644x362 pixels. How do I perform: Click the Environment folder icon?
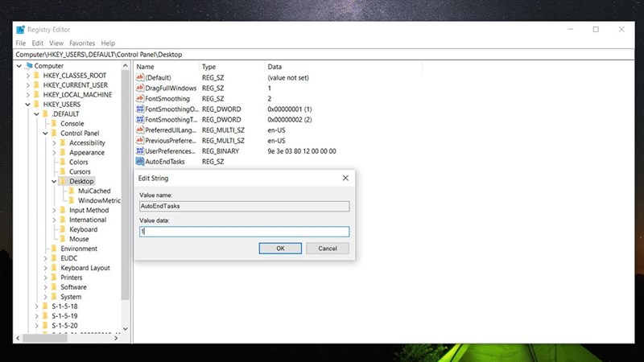pyautogui.click(x=54, y=249)
